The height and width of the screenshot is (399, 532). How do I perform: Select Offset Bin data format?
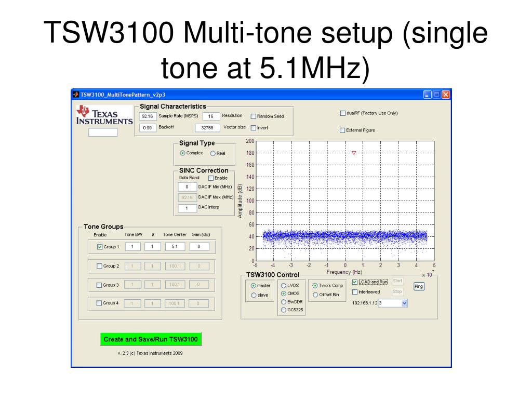(315, 295)
